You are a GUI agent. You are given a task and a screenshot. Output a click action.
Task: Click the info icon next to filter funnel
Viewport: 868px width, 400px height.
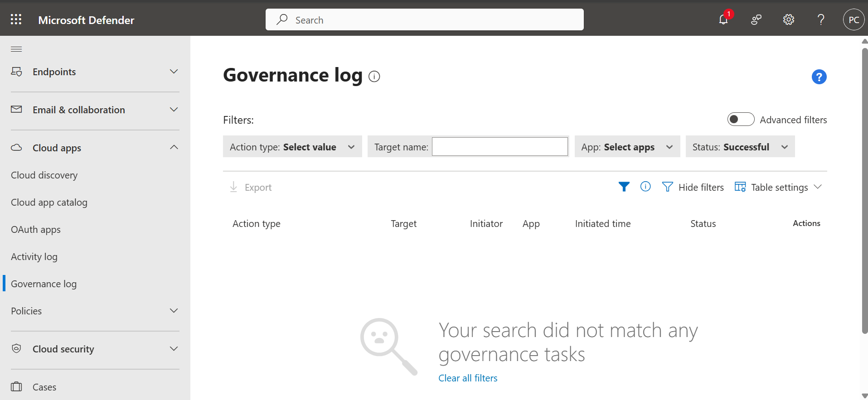(x=645, y=186)
